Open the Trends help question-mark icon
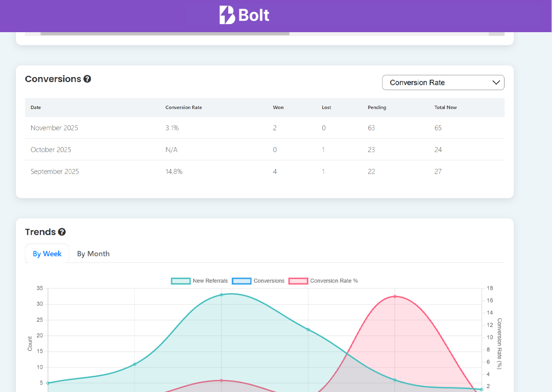Image resolution: width=552 pixels, height=392 pixels. pyautogui.click(x=62, y=232)
